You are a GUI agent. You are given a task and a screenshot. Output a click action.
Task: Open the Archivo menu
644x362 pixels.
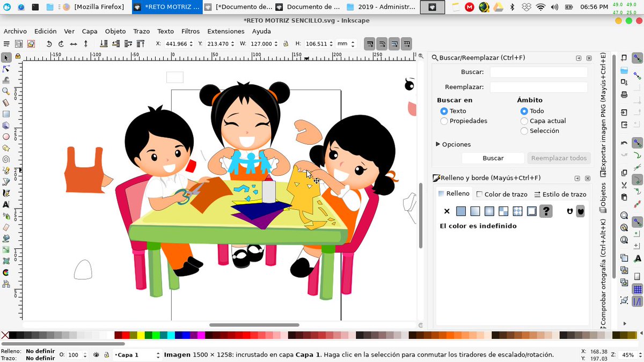coord(15,31)
